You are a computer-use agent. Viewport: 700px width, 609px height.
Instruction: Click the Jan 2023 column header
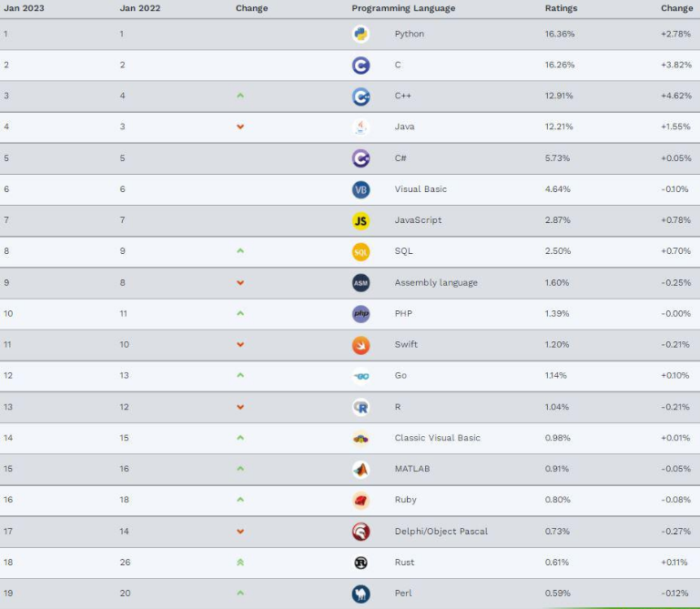[x=24, y=8]
